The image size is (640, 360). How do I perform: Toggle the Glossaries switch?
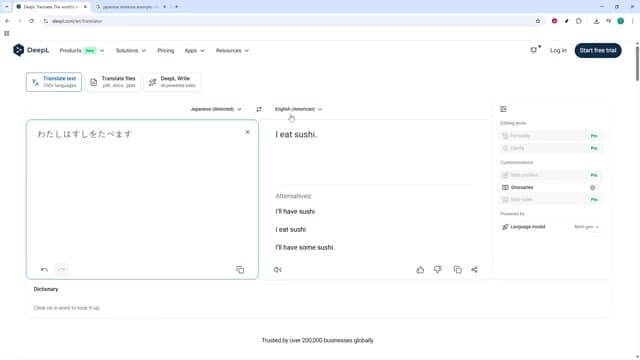593,188
